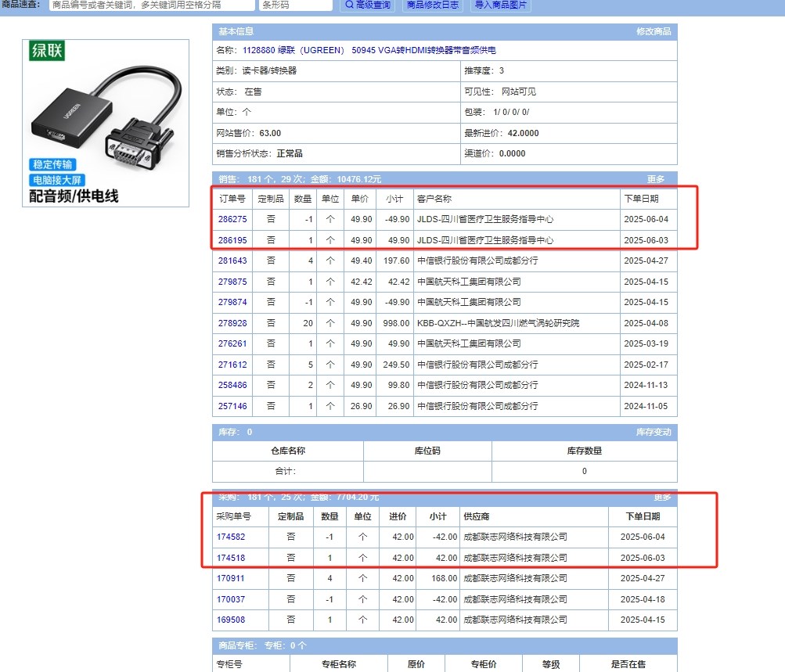Open sales order 276261
Viewport: 785px width, 672px height.
pyautogui.click(x=232, y=343)
